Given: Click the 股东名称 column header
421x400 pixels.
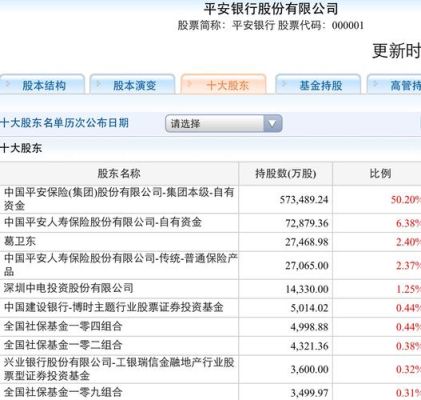Looking at the screenshot, I should [119, 173].
